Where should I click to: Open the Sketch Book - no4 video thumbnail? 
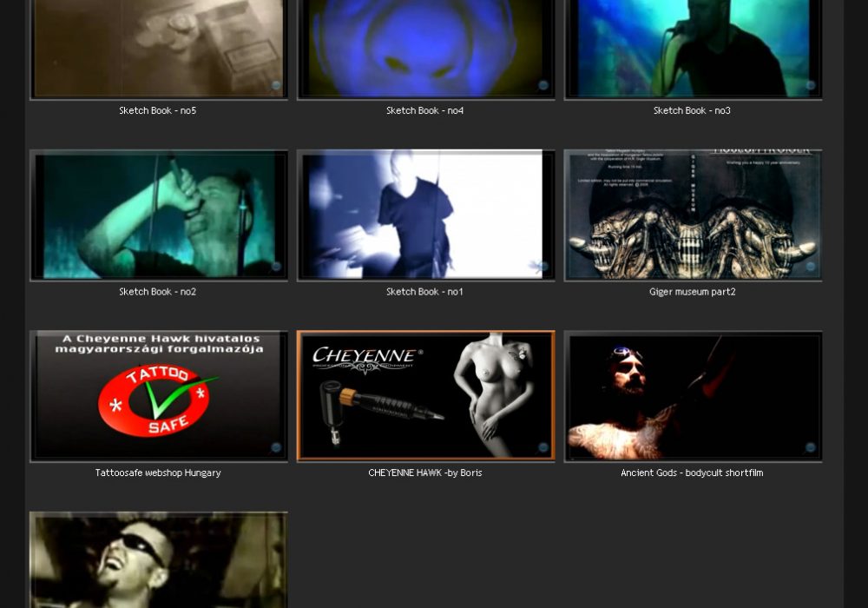tap(425, 50)
